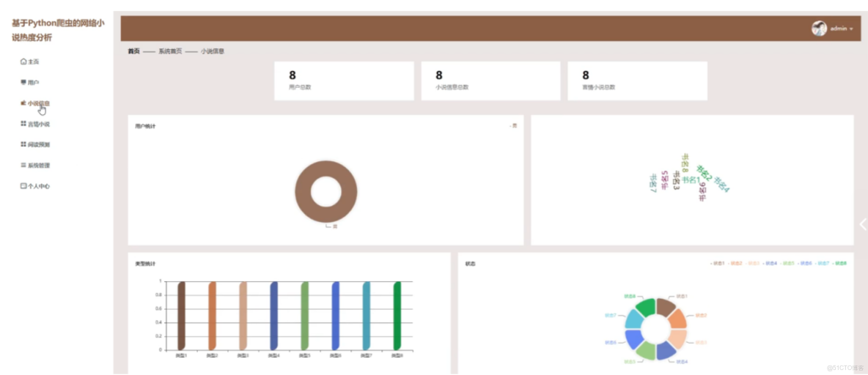Image resolution: width=868 pixels, height=375 pixels.
Task: Open the 阅读预测 sidebar menu item
Action: 35,144
